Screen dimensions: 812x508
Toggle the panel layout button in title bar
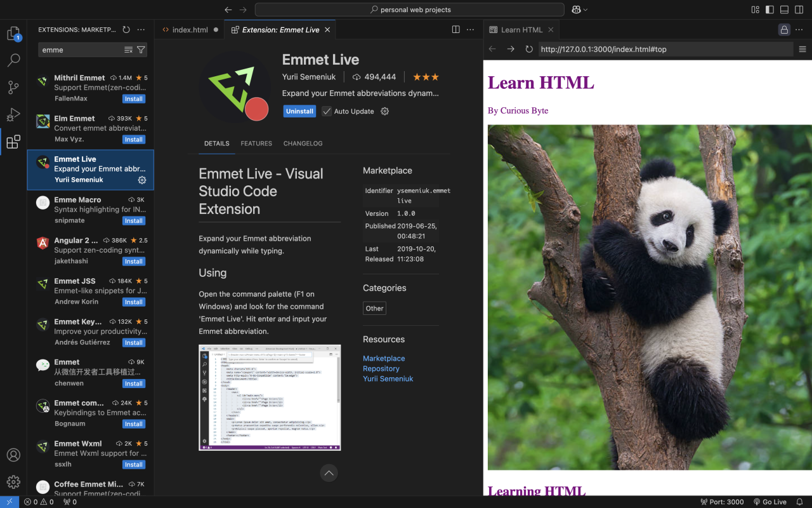point(784,10)
